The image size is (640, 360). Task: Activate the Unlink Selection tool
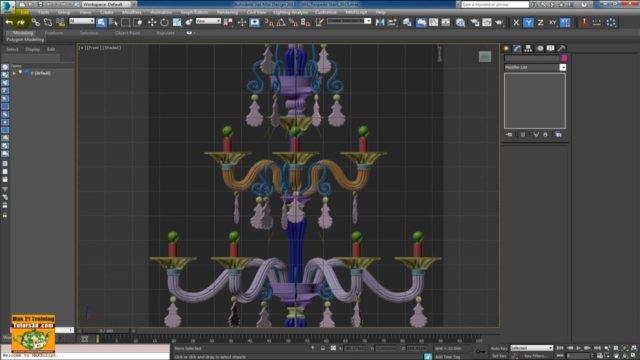tap(48, 22)
